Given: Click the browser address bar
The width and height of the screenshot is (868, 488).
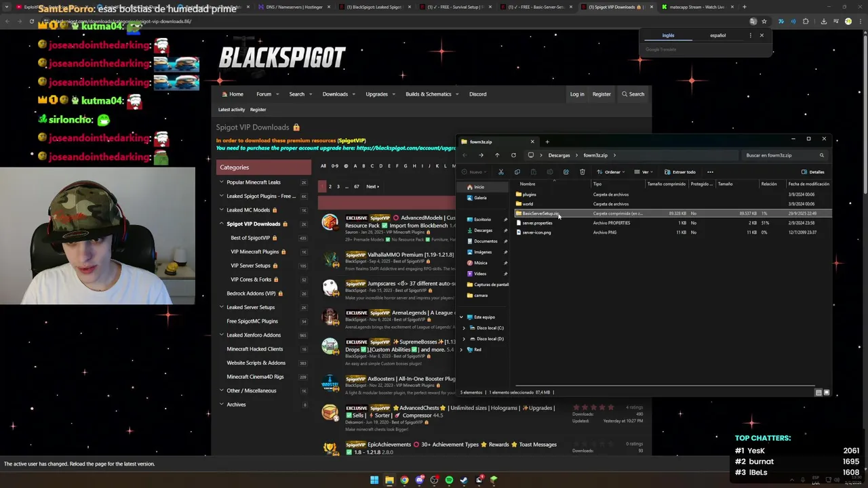Looking at the screenshot, I should click(x=393, y=21).
